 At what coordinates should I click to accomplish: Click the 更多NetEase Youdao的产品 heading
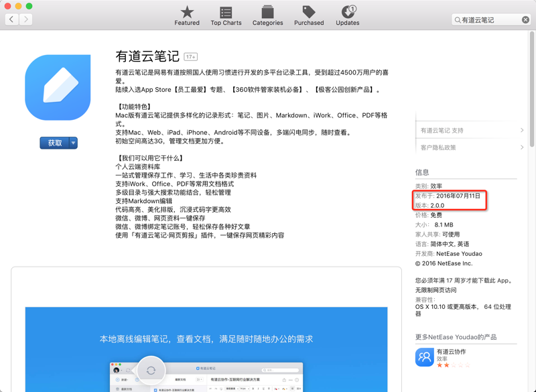tap(456, 337)
